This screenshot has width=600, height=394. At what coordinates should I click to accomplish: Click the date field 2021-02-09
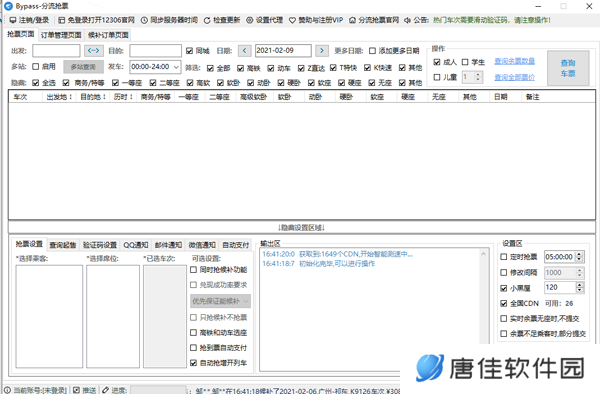[x=283, y=50]
